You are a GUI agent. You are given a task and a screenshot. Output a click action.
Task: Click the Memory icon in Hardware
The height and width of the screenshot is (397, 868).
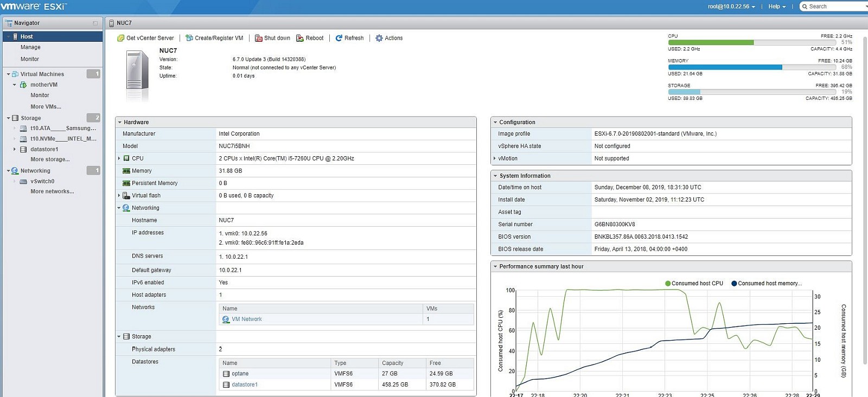click(x=126, y=171)
